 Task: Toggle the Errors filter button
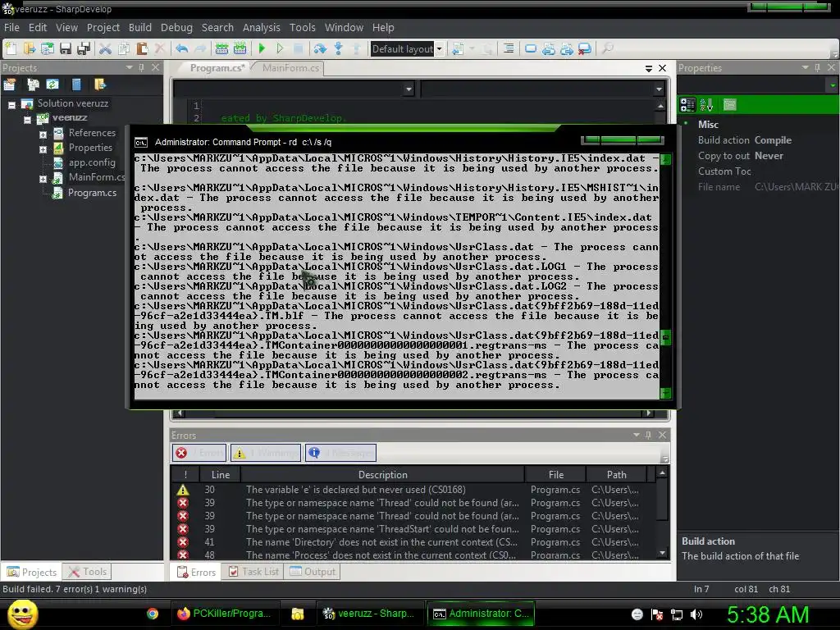point(199,453)
